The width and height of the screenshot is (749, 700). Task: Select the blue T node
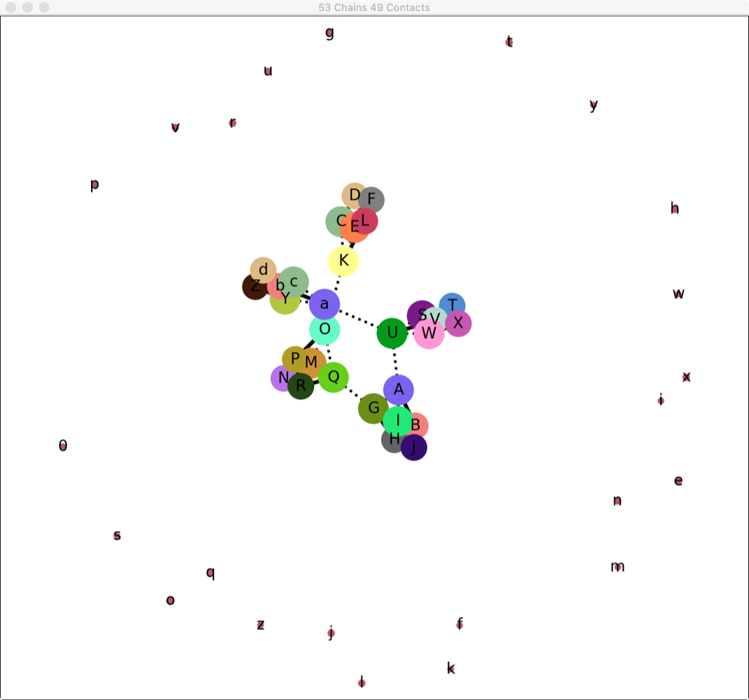(453, 304)
